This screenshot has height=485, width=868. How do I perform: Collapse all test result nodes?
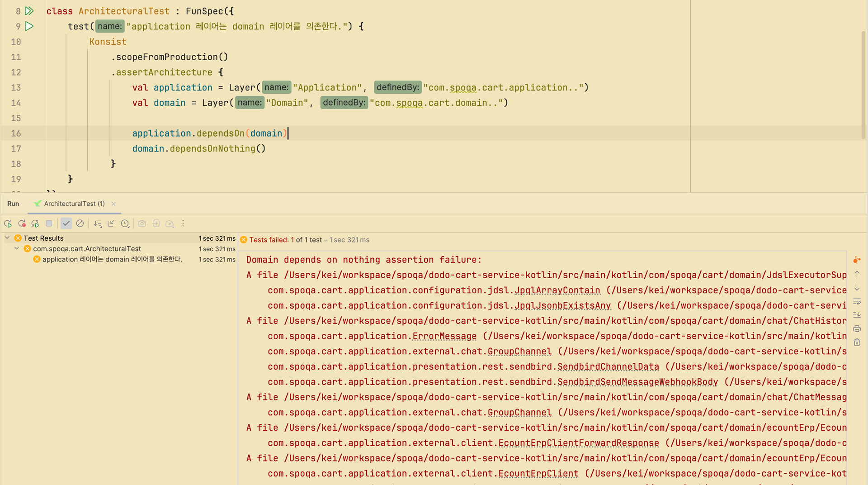[111, 223]
